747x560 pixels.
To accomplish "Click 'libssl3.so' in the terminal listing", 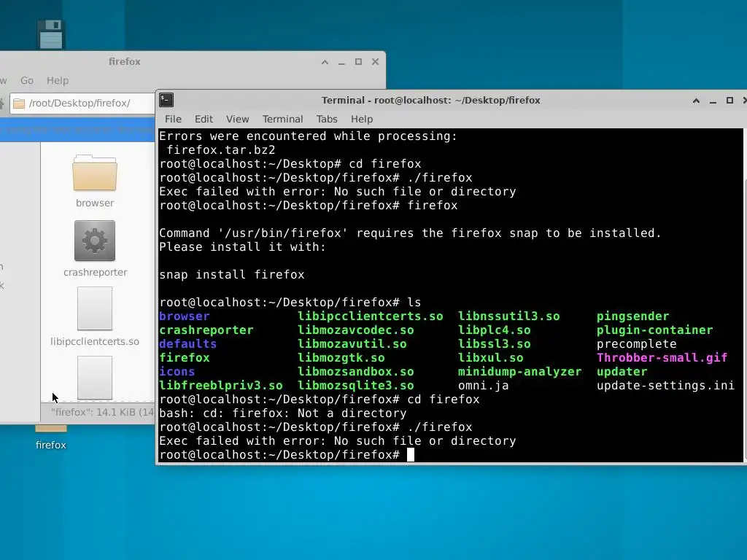I will click(494, 344).
